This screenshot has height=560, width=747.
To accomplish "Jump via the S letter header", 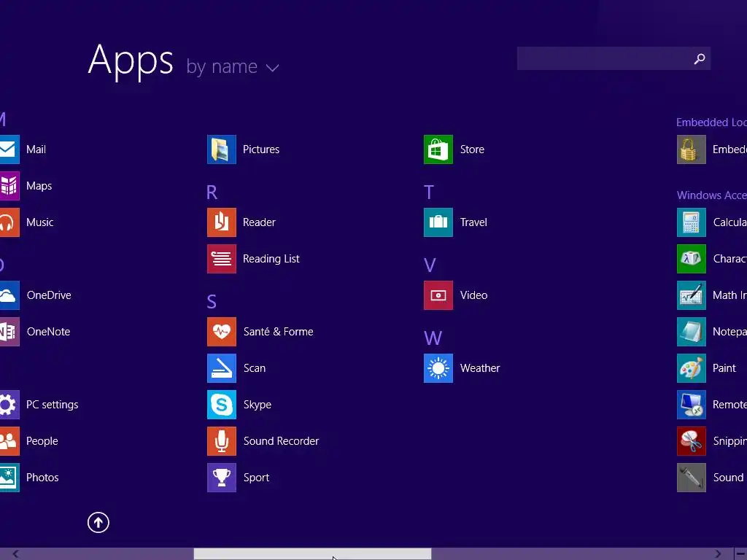I will [x=212, y=301].
